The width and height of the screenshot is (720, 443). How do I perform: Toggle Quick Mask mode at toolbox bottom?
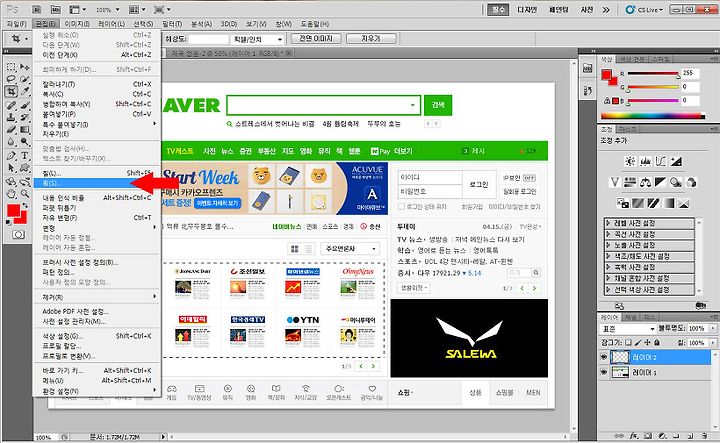click(x=18, y=235)
